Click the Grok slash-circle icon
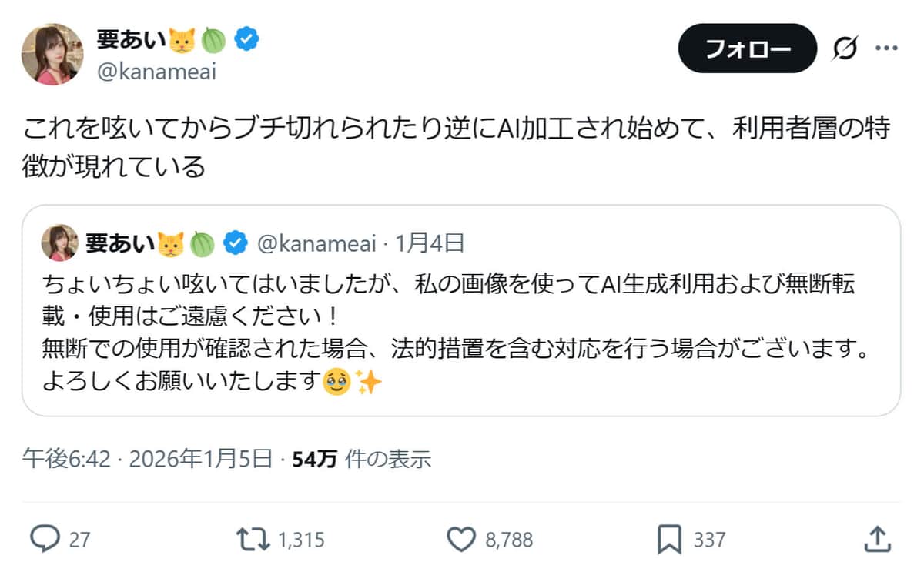 pos(845,49)
